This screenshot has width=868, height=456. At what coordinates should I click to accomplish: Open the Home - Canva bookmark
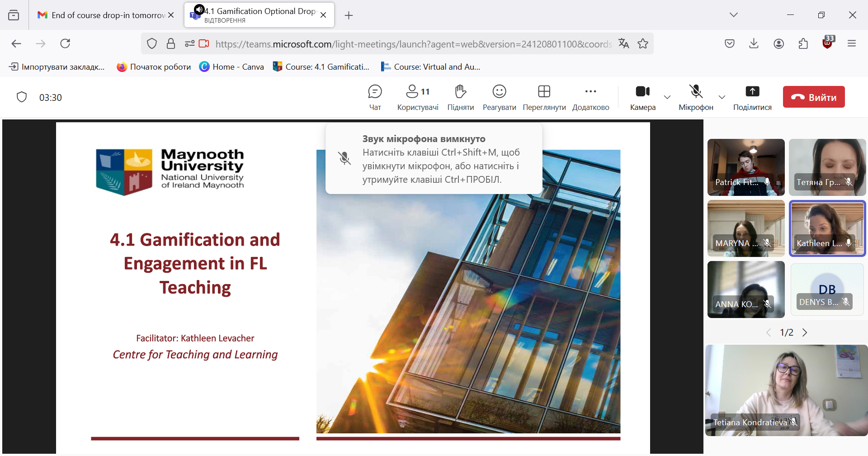coord(232,67)
